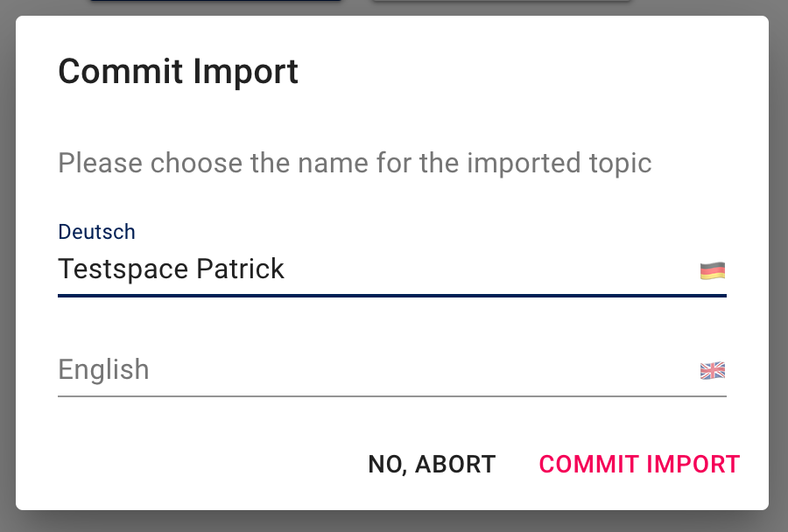The width and height of the screenshot is (788, 532).
Task: Place cursor right after "Testspace Patrick"
Action: coord(287,269)
